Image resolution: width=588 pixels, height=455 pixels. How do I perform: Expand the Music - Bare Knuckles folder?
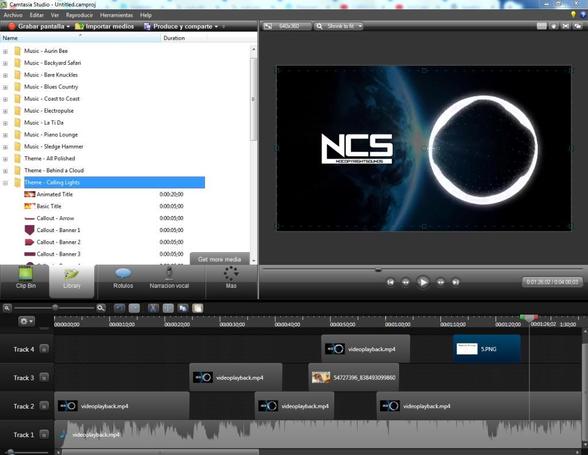(5, 75)
